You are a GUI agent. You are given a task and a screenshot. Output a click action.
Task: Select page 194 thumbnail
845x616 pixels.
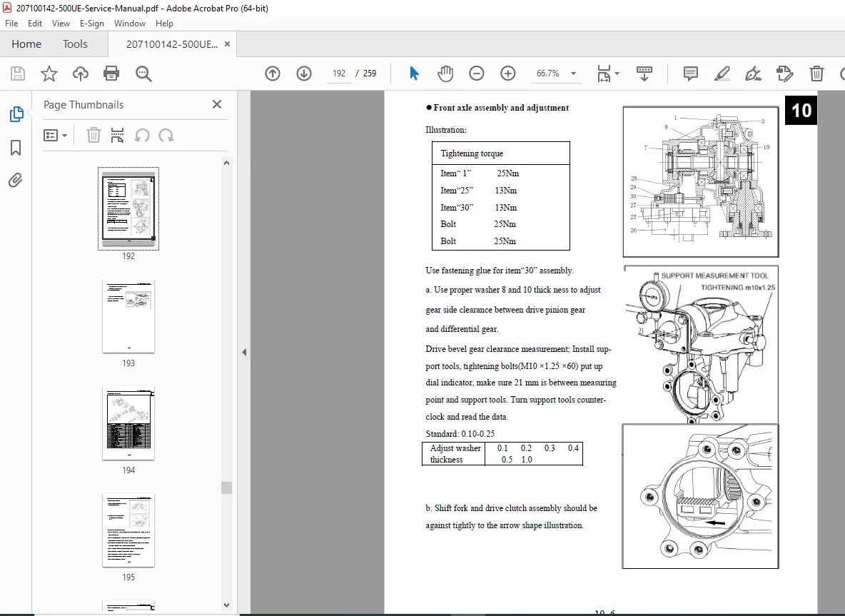coord(128,423)
